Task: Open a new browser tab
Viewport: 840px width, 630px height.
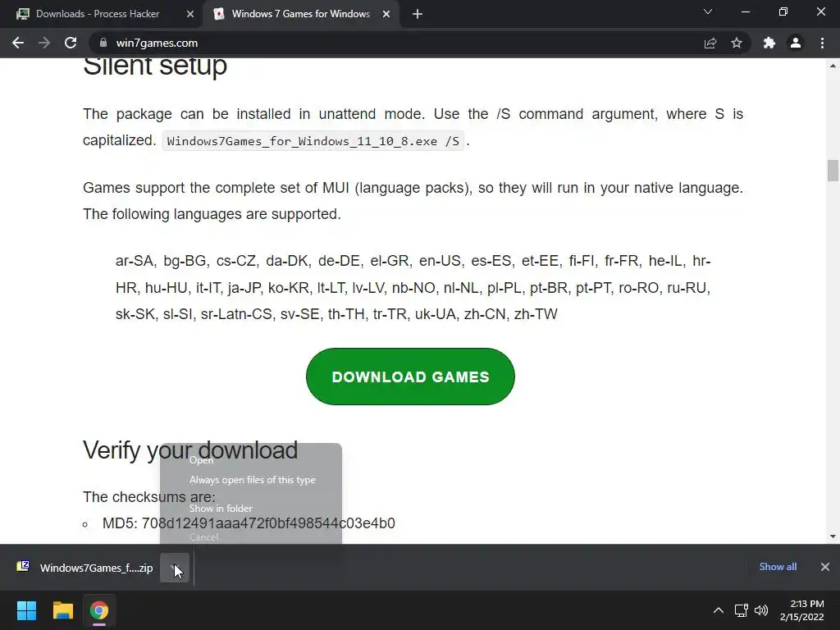Action: [418, 14]
